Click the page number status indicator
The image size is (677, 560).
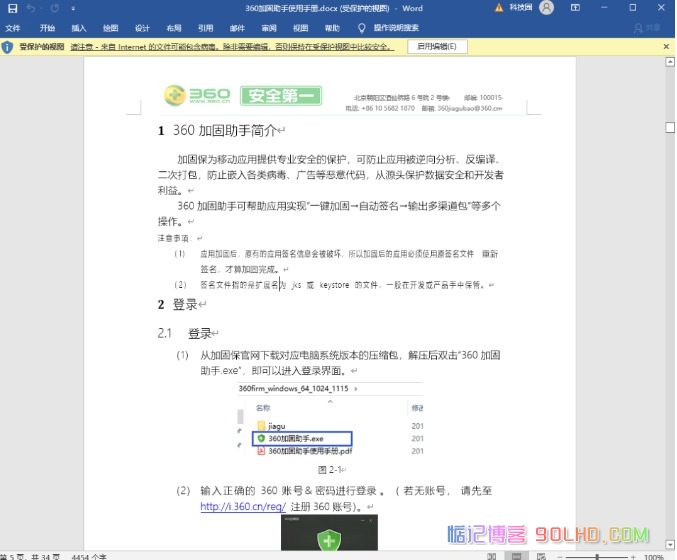pyautogui.click(x=30, y=557)
